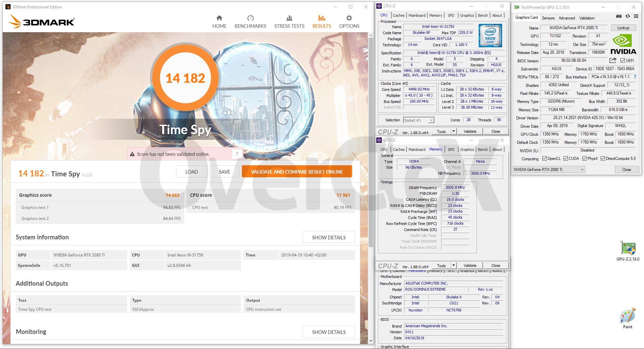Open GPU-Z.2.18.0 desktop icon
644x349 pixels.
[628, 251]
